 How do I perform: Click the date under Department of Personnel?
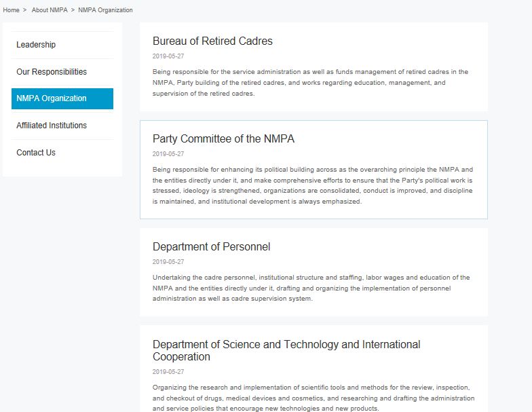(168, 262)
